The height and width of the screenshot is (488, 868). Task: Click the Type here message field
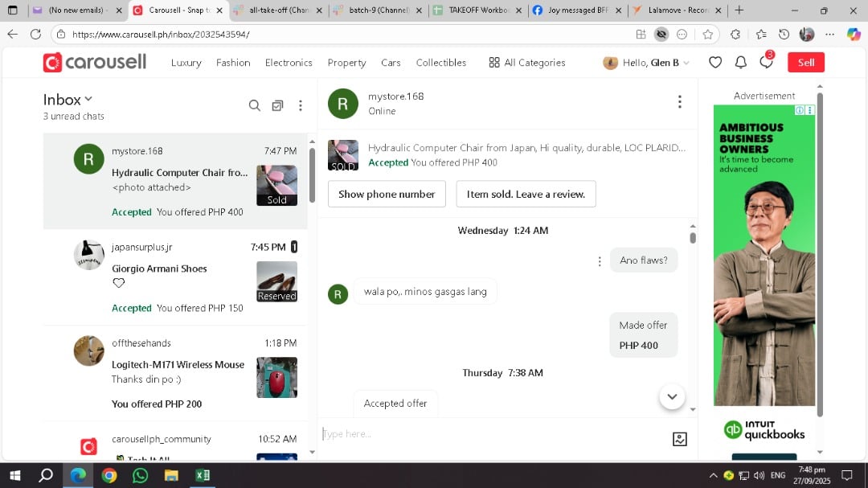click(x=490, y=434)
